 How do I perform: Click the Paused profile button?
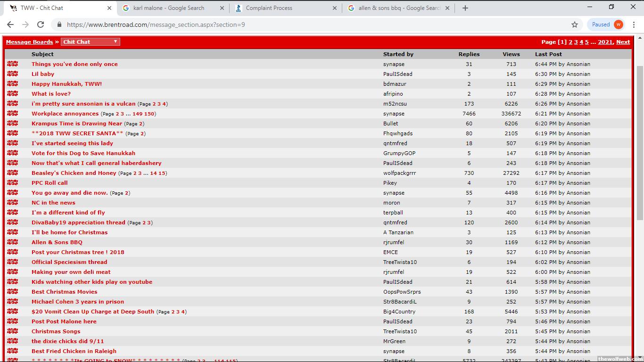[606, 25]
